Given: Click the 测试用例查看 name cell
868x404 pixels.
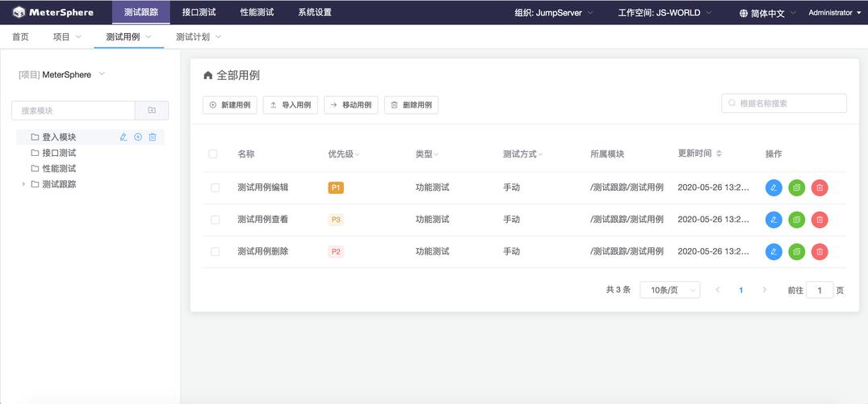Looking at the screenshot, I should click(x=262, y=220).
